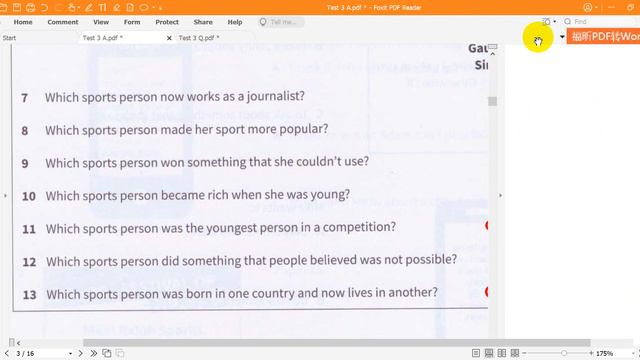
Task: Open the page number dropdown arrow
Action: [x=70, y=353]
